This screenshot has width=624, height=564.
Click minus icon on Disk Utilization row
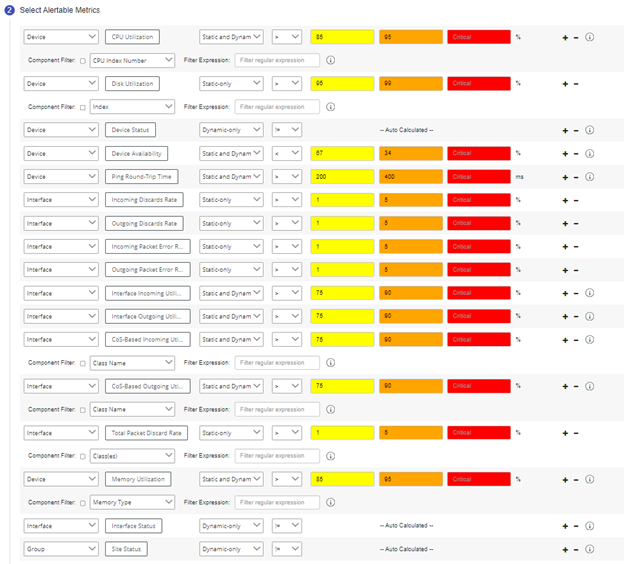(x=576, y=84)
